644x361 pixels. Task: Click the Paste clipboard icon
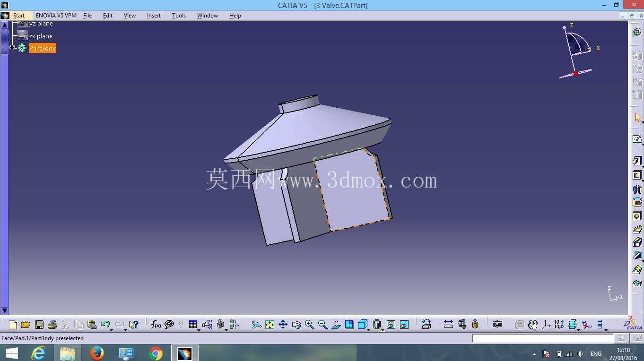(92, 325)
